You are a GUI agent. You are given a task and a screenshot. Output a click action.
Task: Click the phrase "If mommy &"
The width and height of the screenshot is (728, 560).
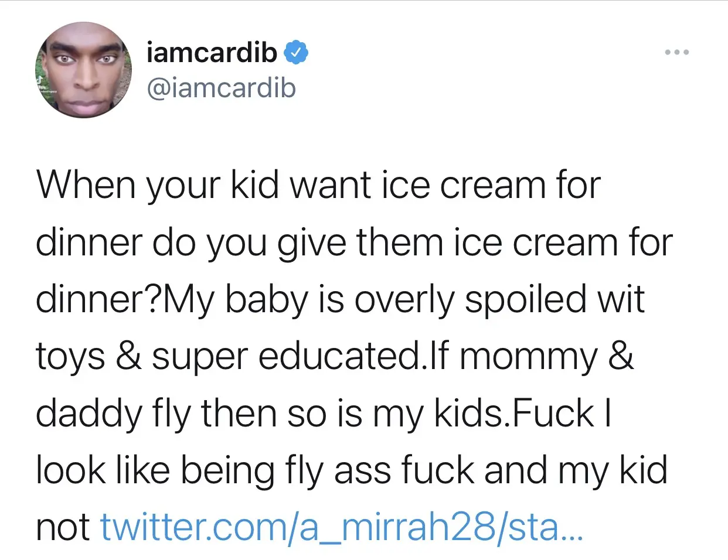coord(531,356)
